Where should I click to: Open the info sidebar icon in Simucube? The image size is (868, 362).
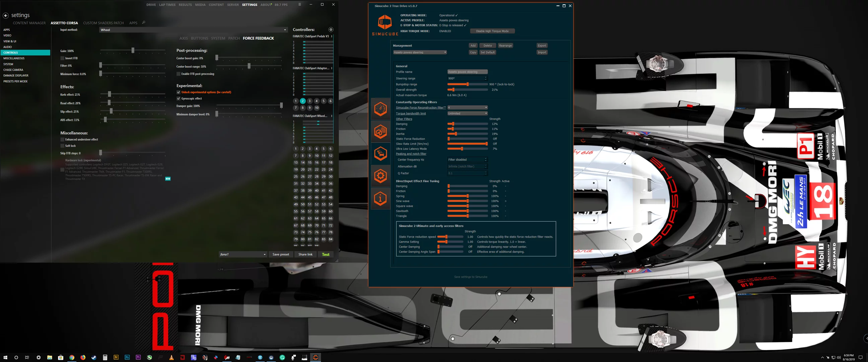pos(380,198)
